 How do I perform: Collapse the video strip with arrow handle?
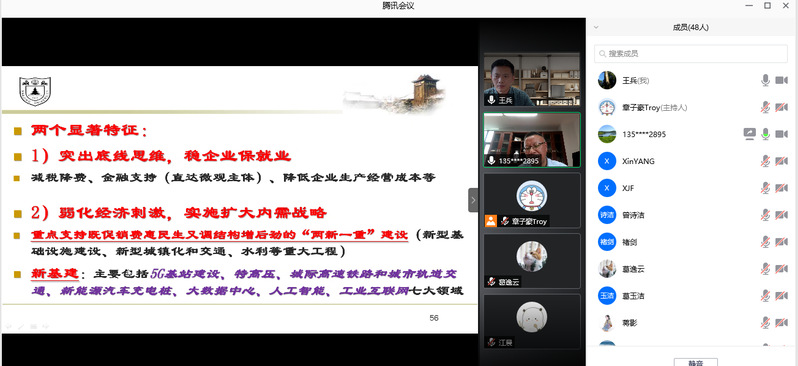coord(473,200)
